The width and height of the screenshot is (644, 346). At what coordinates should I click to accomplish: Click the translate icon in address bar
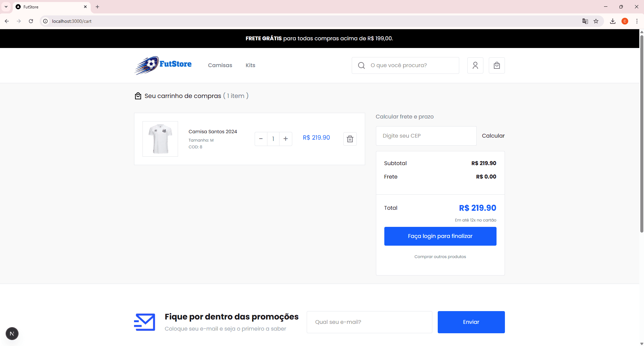[585, 21]
